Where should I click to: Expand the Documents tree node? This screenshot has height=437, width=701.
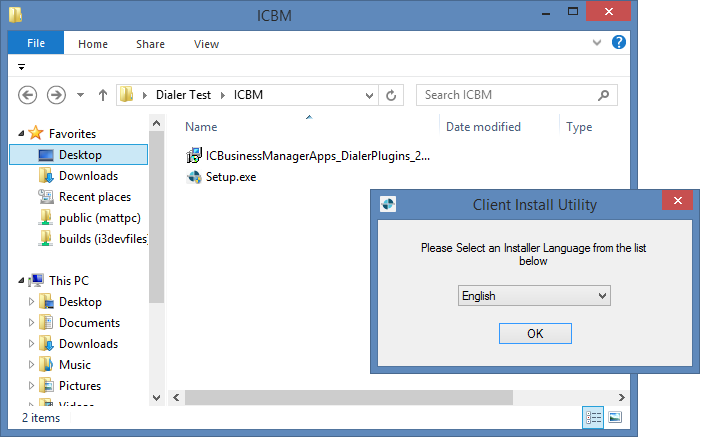(32, 323)
